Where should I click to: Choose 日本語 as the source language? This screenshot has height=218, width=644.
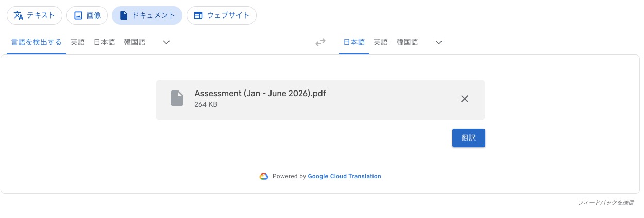coord(104,43)
